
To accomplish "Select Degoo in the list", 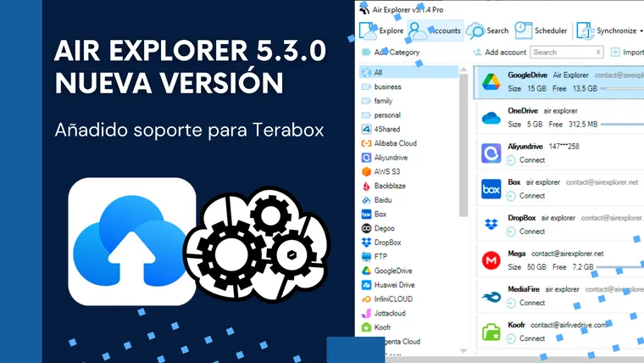I will click(378, 228).
